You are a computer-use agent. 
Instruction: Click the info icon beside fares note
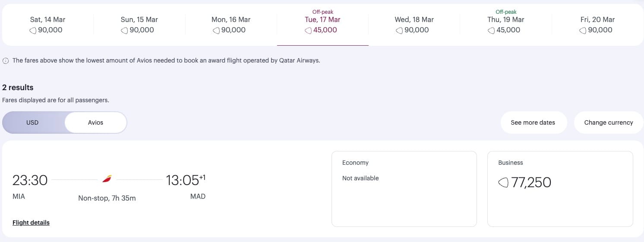pos(6,61)
